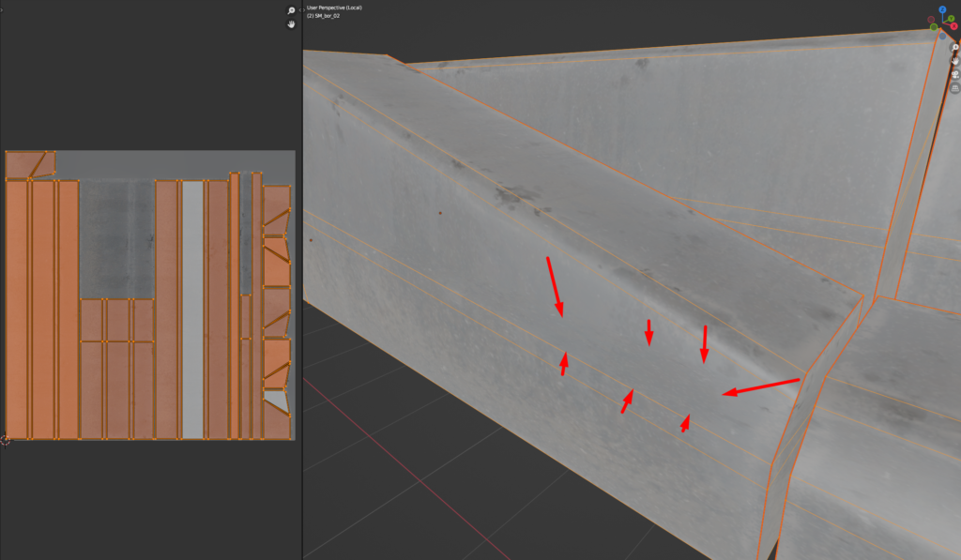Image resolution: width=961 pixels, height=560 pixels.
Task: Snap view to red X axis gizmo
Action: [x=954, y=26]
